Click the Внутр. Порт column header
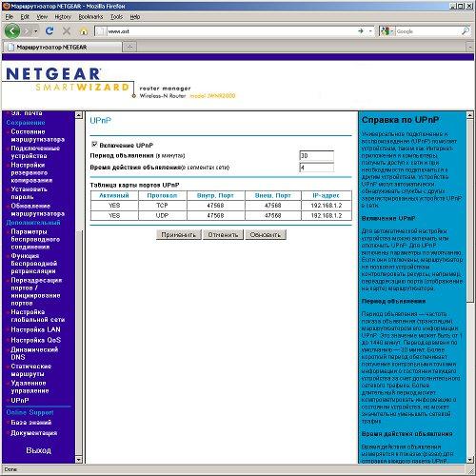 (x=215, y=195)
